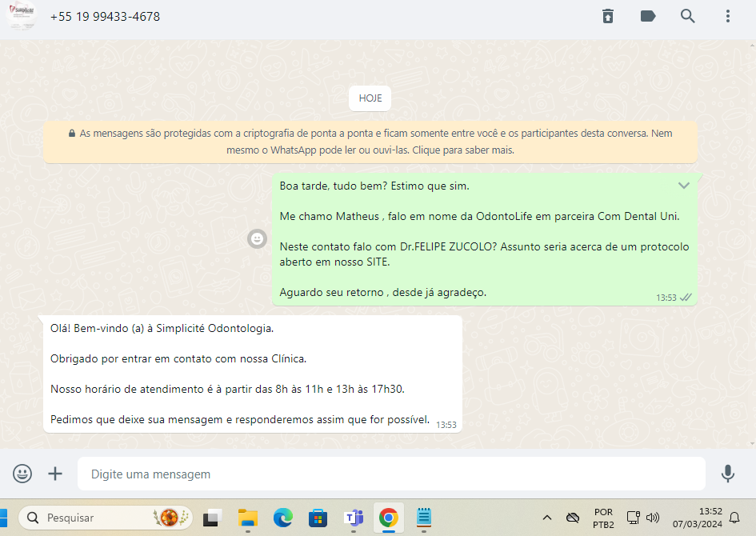Record a voice message with microphone
Screen dimensions: 756x536
(x=727, y=474)
